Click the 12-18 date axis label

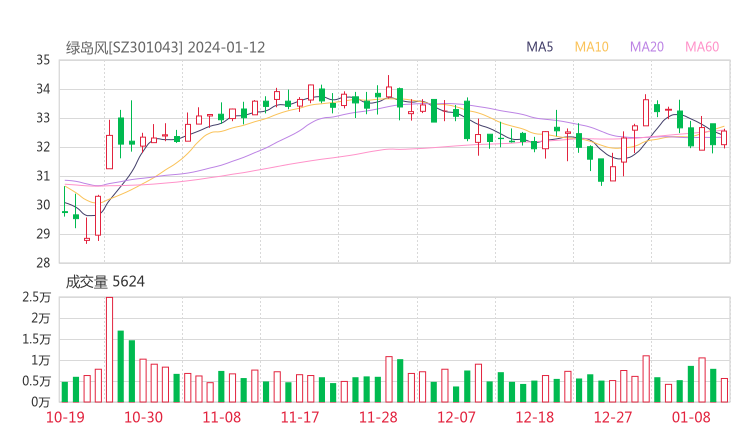535,417
